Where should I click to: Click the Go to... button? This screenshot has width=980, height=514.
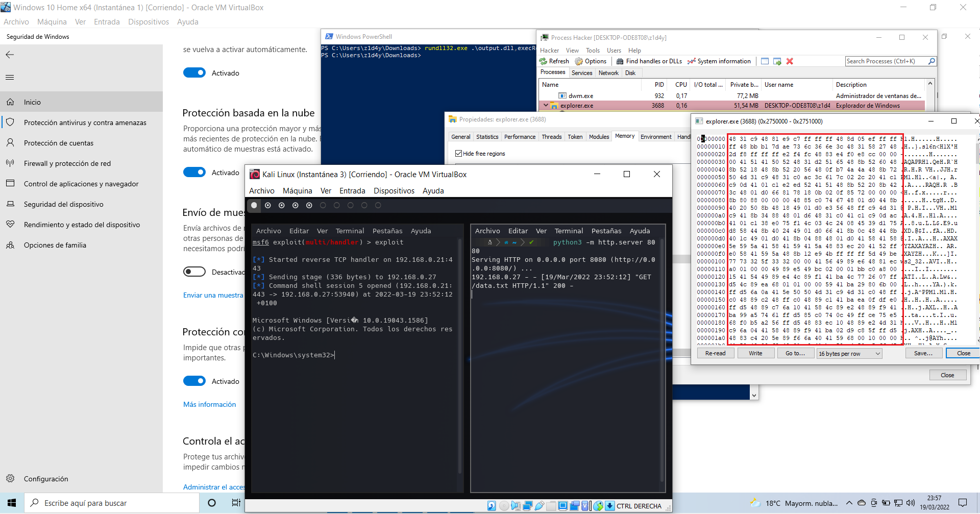pyautogui.click(x=795, y=353)
